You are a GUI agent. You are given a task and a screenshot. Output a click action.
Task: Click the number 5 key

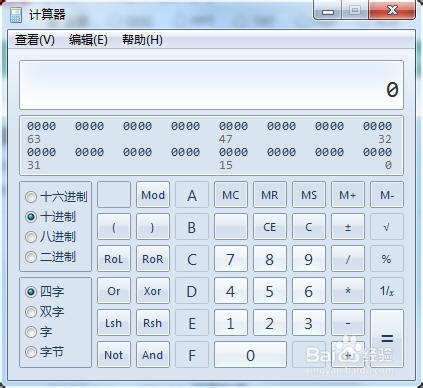tap(270, 291)
